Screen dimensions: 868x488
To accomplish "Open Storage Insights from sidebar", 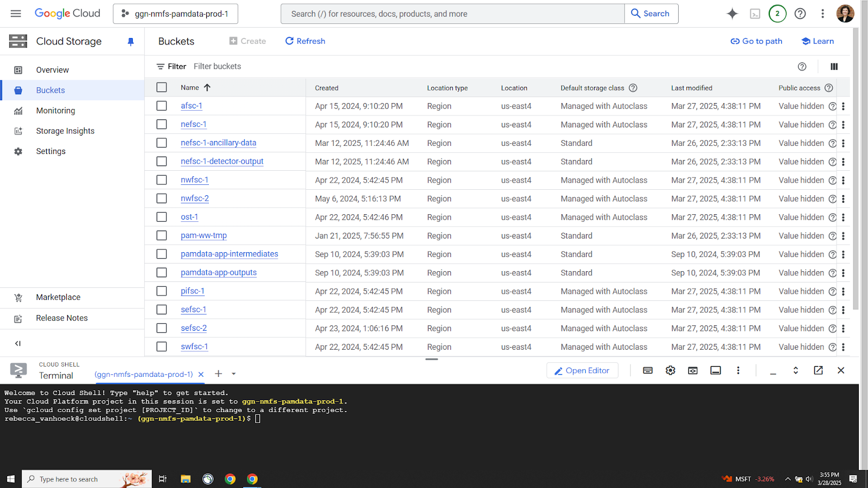I will point(65,131).
